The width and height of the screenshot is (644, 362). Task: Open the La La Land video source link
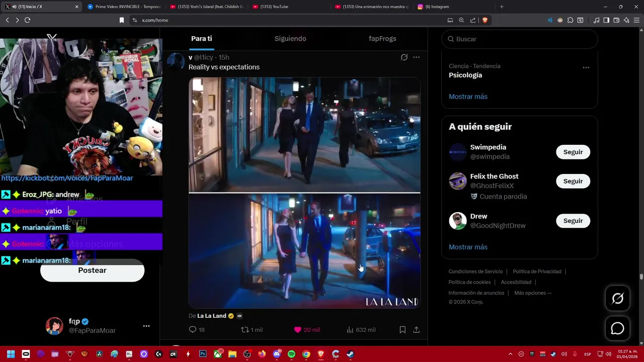coord(212,316)
